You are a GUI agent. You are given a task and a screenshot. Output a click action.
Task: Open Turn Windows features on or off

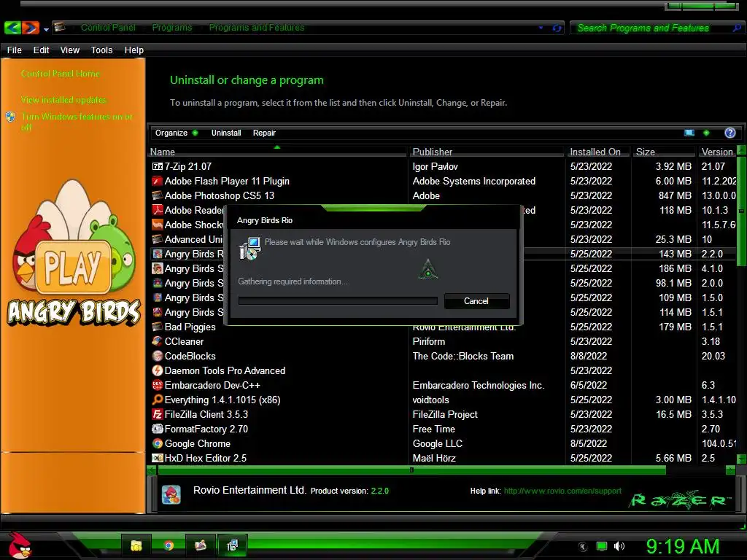pos(77,122)
